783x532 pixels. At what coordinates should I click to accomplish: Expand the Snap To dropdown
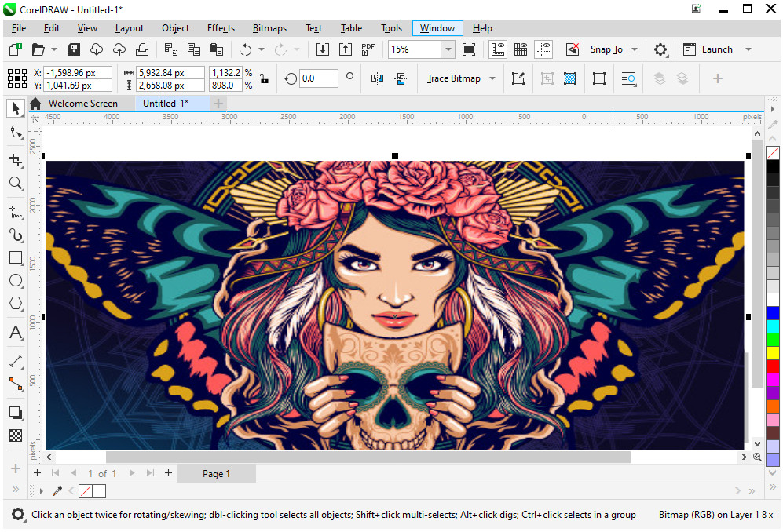click(635, 49)
